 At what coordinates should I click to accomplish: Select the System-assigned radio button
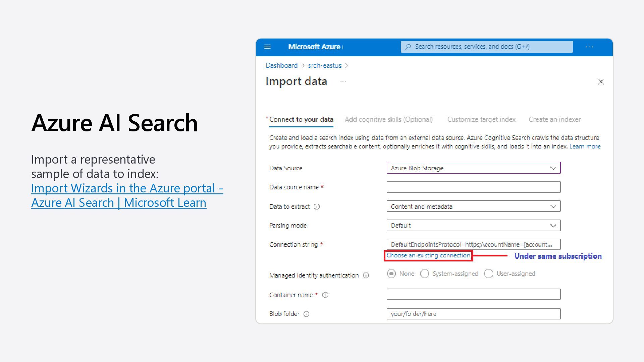[425, 274]
